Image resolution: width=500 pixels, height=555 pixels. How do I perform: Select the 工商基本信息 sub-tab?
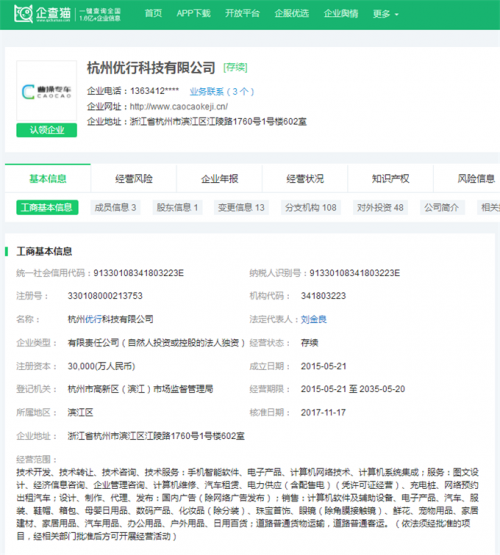tap(47, 207)
